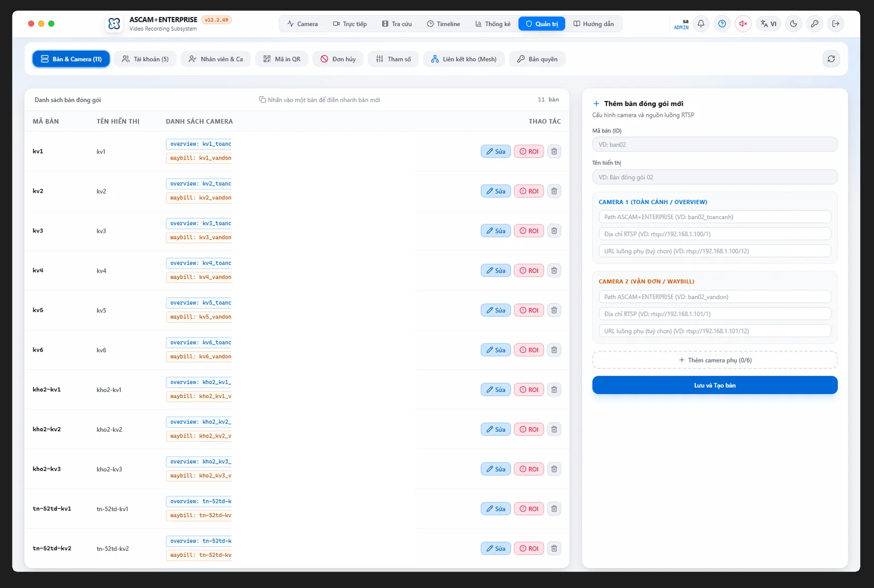The width and height of the screenshot is (874, 588).
Task: Delete table kv4 with trash icon
Action: 554,271
